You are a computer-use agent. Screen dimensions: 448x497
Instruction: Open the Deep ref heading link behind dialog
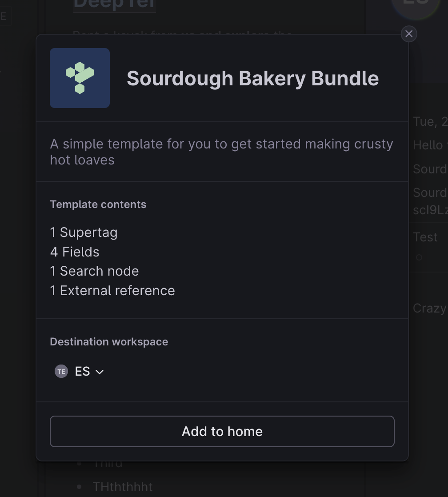(114, 4)
